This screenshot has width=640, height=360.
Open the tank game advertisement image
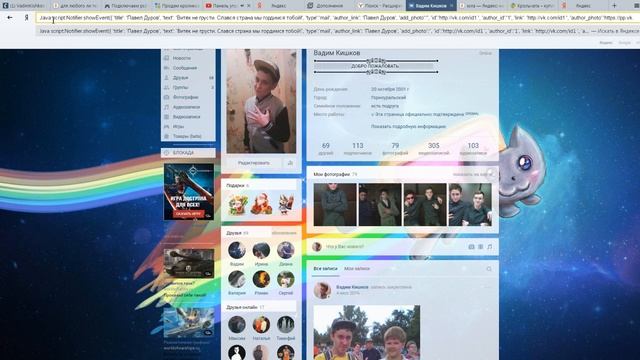click(189, 264)
